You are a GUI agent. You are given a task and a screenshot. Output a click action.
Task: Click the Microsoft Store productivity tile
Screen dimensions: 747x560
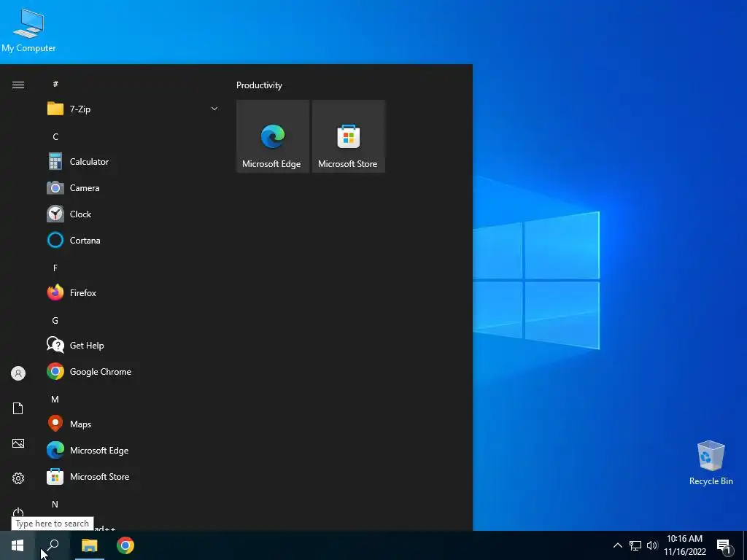[x=348, y=136]
